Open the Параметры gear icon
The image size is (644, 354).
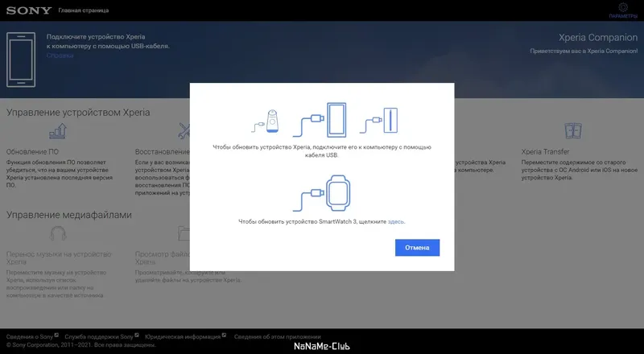[x=623, y=7]
